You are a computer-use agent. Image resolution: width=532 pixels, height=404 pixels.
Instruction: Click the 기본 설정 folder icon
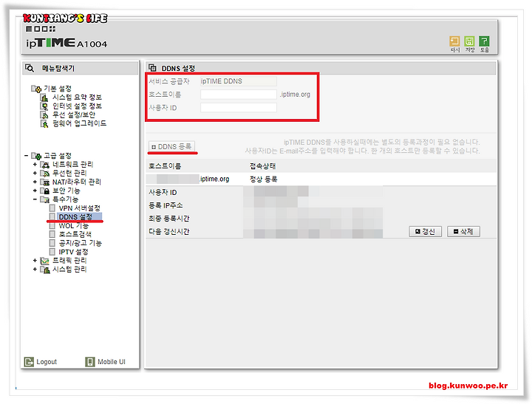[x=36, y=89]
